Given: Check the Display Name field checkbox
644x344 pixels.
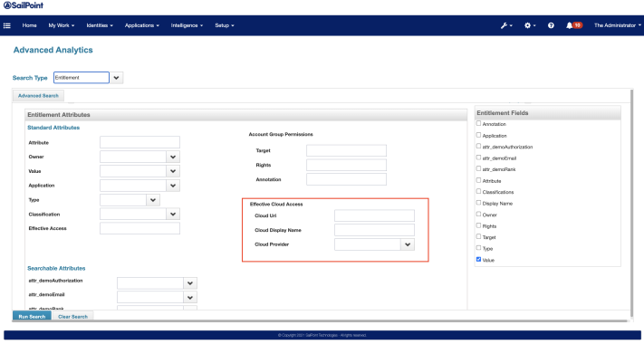Looking at the screenshot, I should click(478, 203).
